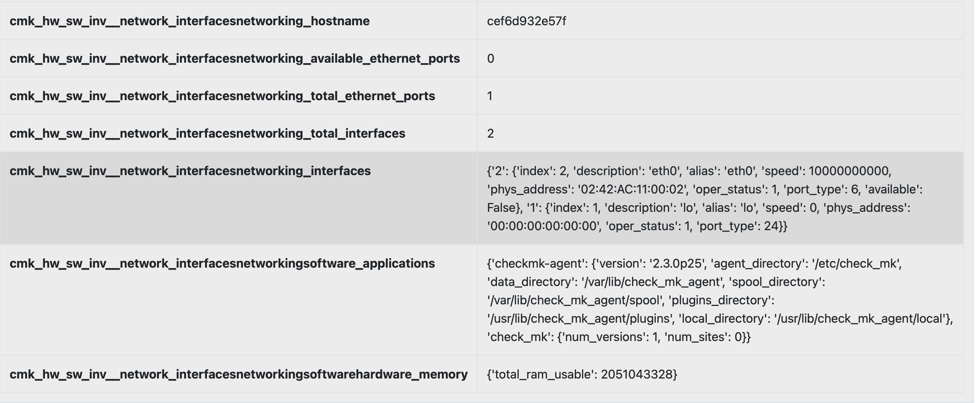The image size is (980, 403).
Task: Select the total_ram_usable 2051043328 value
Action: 636,374
